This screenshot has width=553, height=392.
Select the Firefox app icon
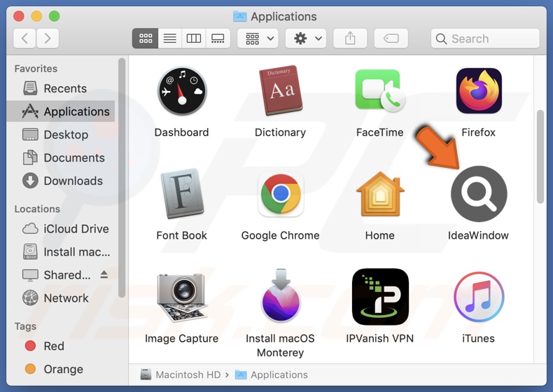click(479, 91)
